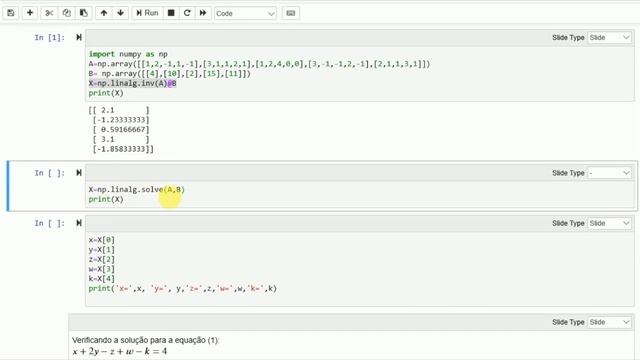Paste cells below icon
Image resolution: width=640 pixels, height=360 pixels.
[x=84, y=13]
